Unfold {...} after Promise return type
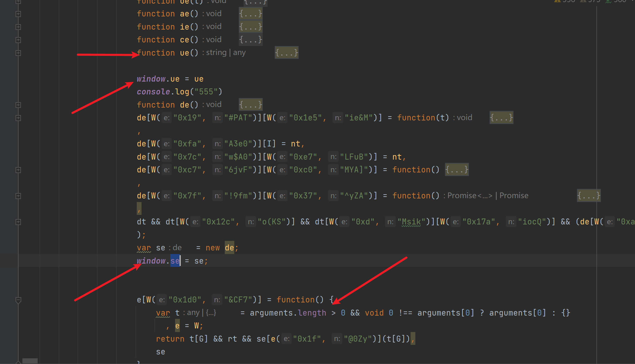The height and width of the screenshot is (364, 635). [589, 196]
